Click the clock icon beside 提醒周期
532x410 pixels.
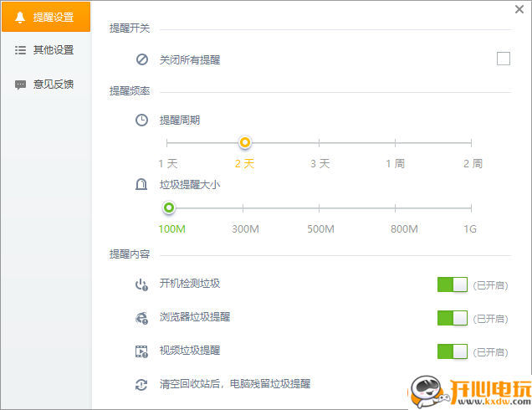(142, 120)
